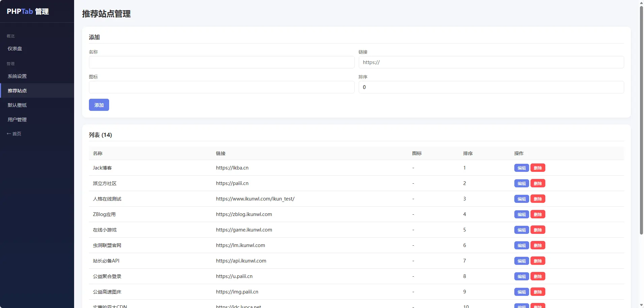Edit the 派立方社区 row
644x308 pixels.
[521, 183]
